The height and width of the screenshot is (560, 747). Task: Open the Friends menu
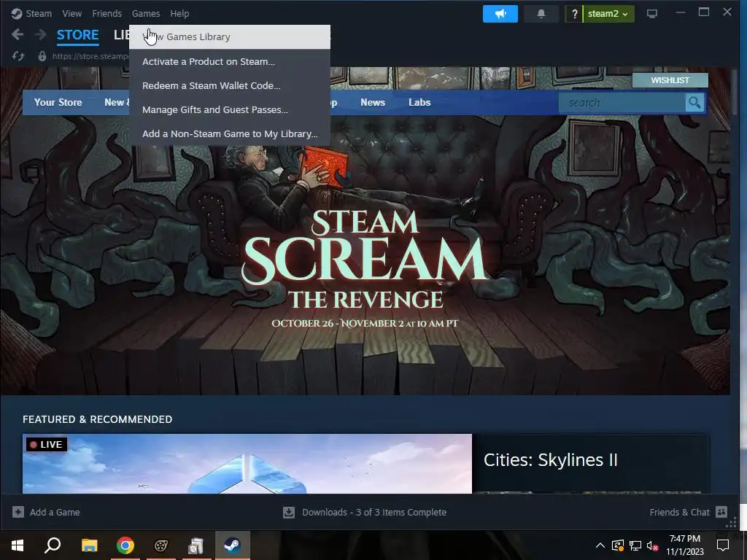pyautogui.click(x=107, y=13)
